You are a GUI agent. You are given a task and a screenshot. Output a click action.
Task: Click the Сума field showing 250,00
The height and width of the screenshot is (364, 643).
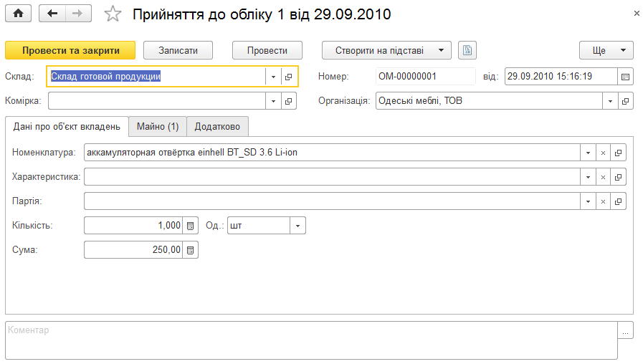point(133,250)
